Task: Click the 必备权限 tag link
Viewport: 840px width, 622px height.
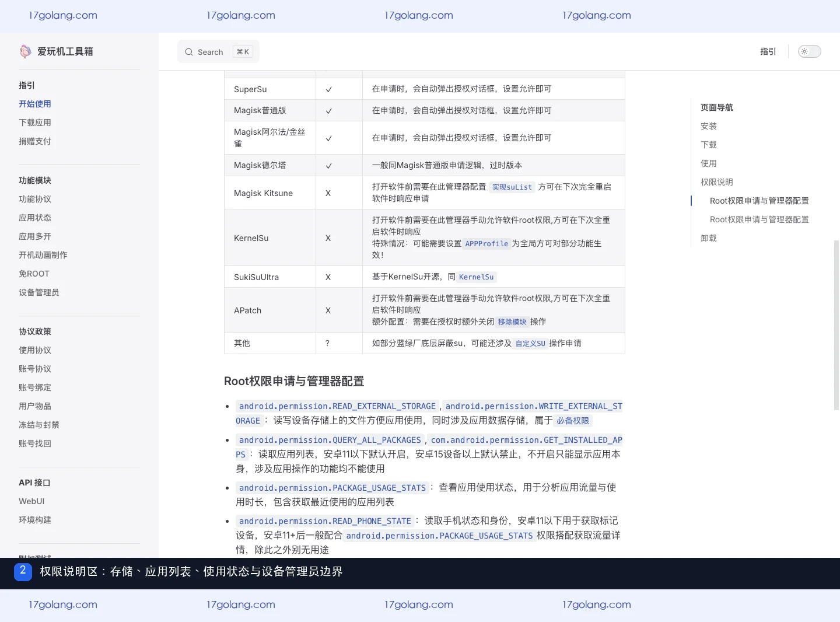Action: 573,421
